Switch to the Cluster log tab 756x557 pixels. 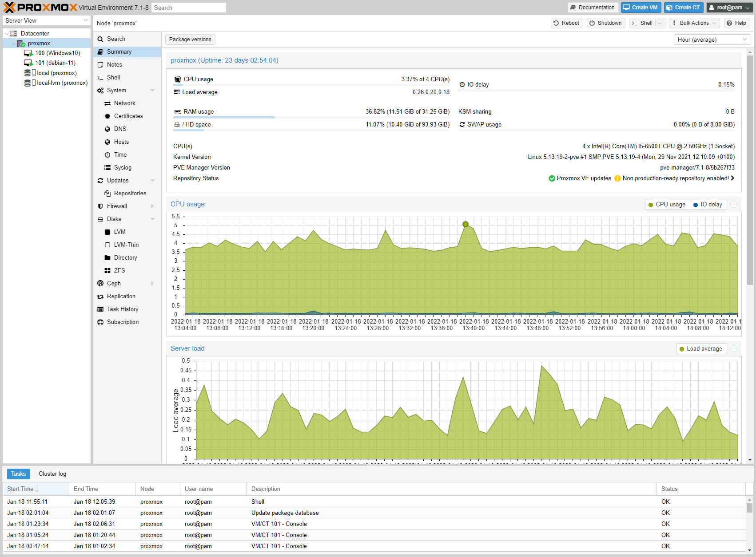(x=52, y=474)
